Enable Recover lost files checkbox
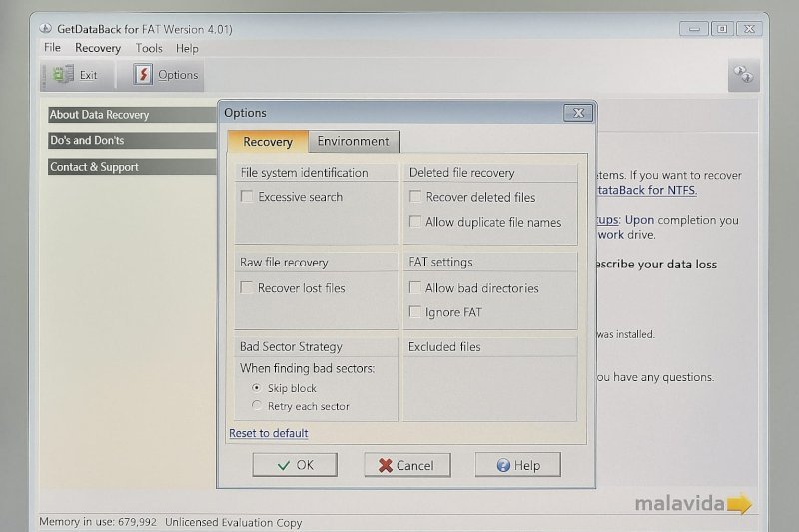Viewport: 799px width, 532px height. pos(247,288)
